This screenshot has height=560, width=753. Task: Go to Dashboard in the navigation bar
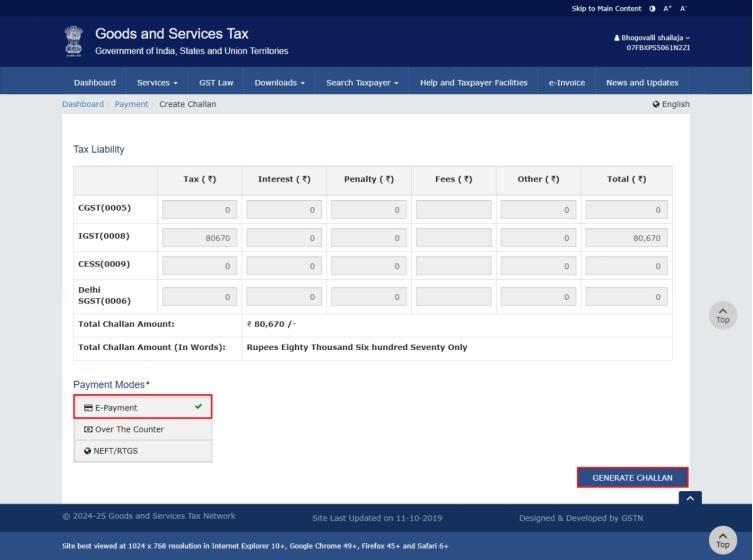click(x=95, y=83)
